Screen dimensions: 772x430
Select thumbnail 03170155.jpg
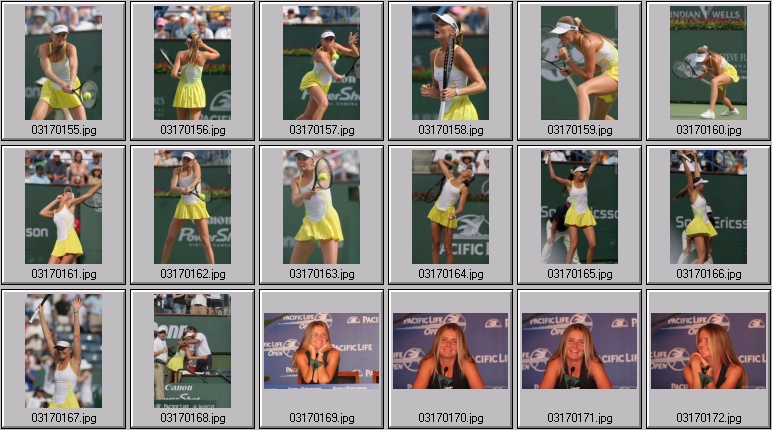(x=63, y=63)
